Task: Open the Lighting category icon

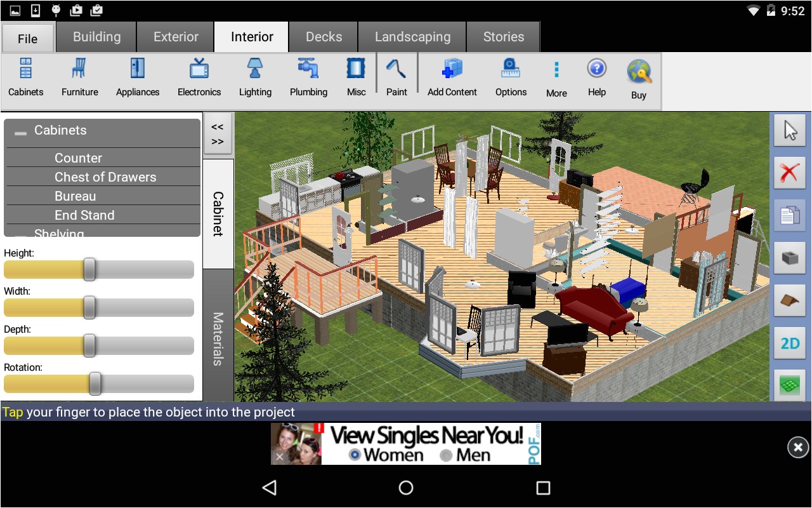Action: coord(255,76)
